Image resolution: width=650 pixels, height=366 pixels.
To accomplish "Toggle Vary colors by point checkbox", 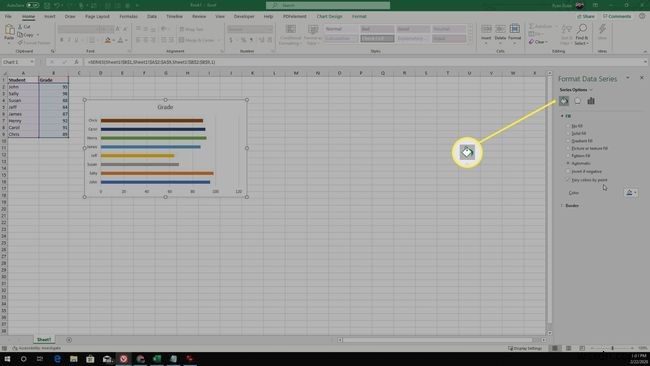I will coord(568,180).
